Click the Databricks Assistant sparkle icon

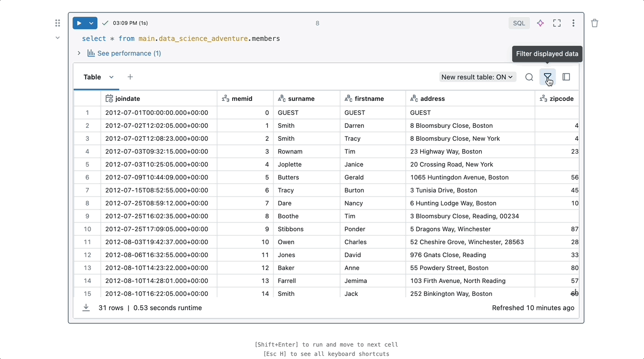[x=540, y=23]
